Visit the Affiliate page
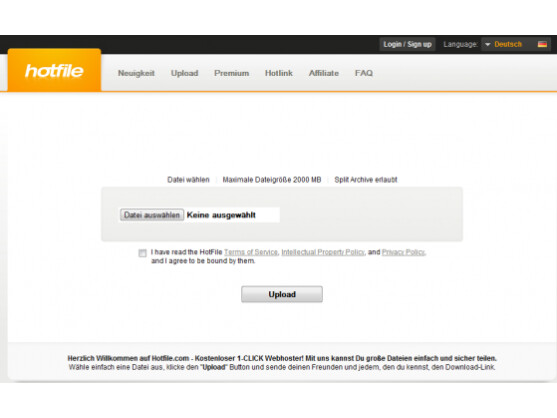 tap(324, 73)
